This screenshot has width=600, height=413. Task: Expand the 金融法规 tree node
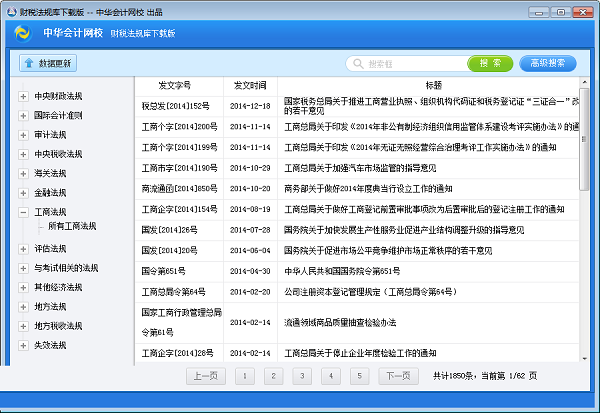coord(23,193)
